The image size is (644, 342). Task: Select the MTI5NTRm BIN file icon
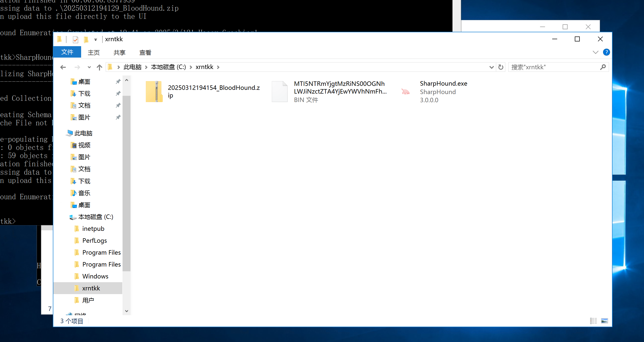tap(280, 91)
